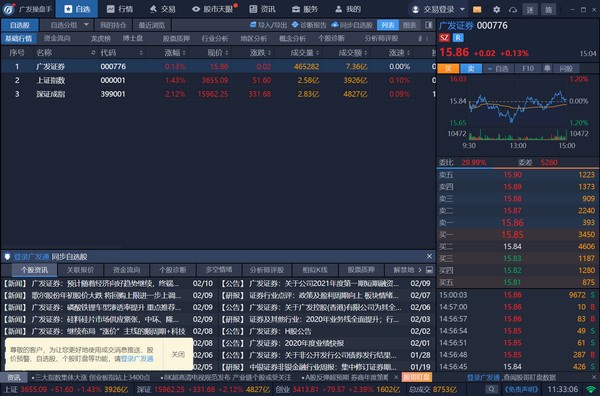Screen dimensions: 600x396
Task: Close the 登录广发通 sync bar
Action: 429,256
